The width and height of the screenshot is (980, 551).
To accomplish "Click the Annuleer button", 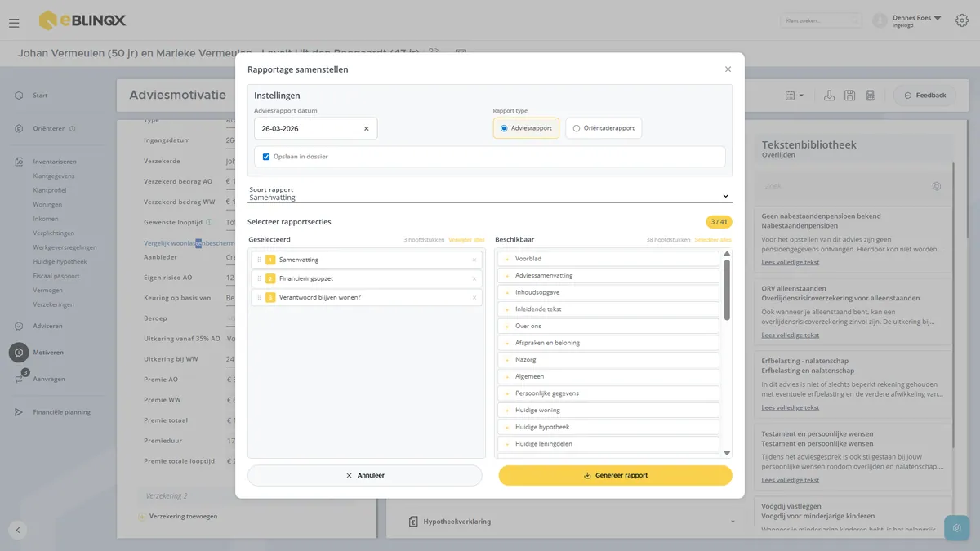I will coord(365,475).
